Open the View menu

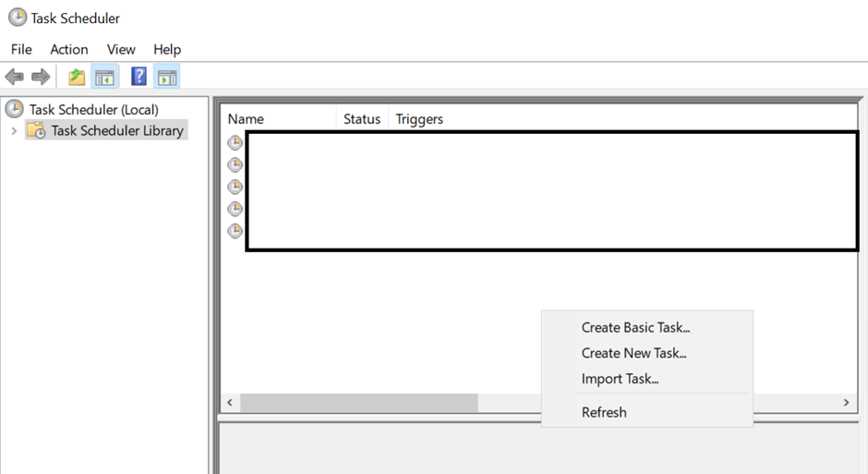point(121,49)
